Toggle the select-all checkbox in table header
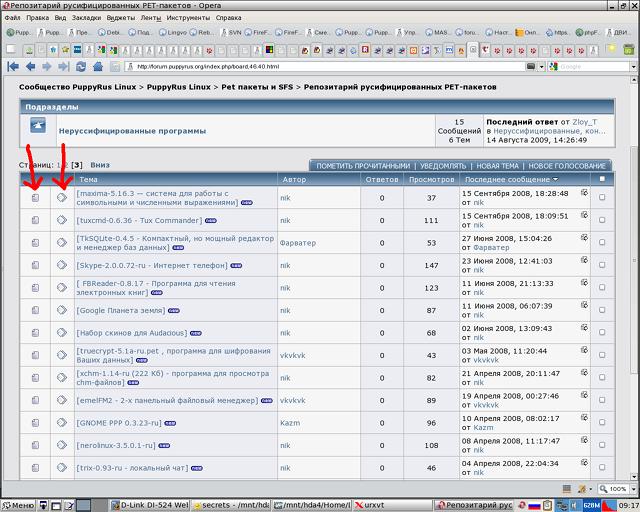The image size is (640, 512). (602, 179)
